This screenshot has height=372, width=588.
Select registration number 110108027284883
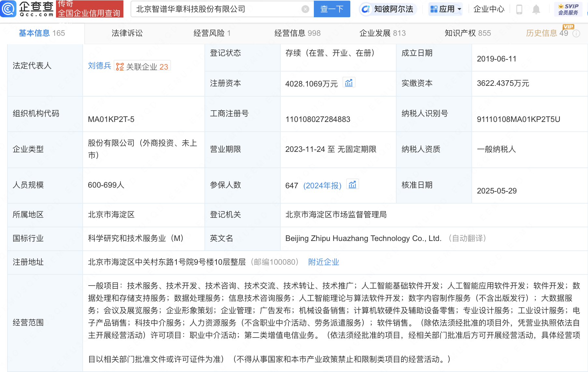pos(318,119)
